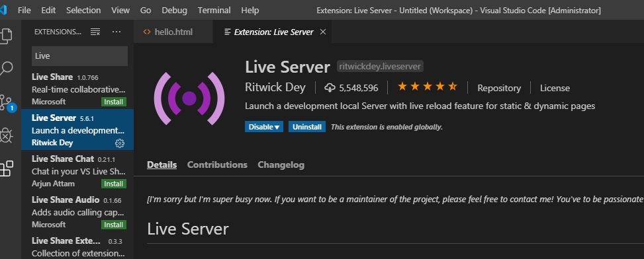Switch to the Details tab
Viewport: 644px width, 259px height.
point(161,165)
